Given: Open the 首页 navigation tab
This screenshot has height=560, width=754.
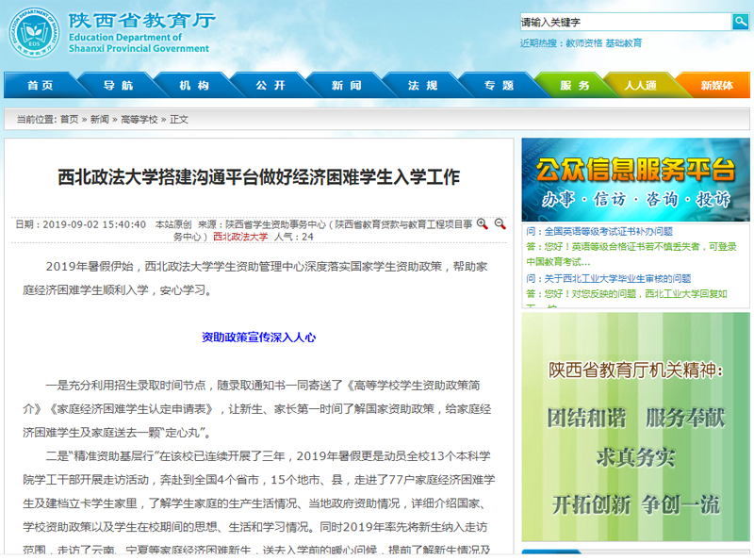Looking at the screenshot, I should click(41, 86).
